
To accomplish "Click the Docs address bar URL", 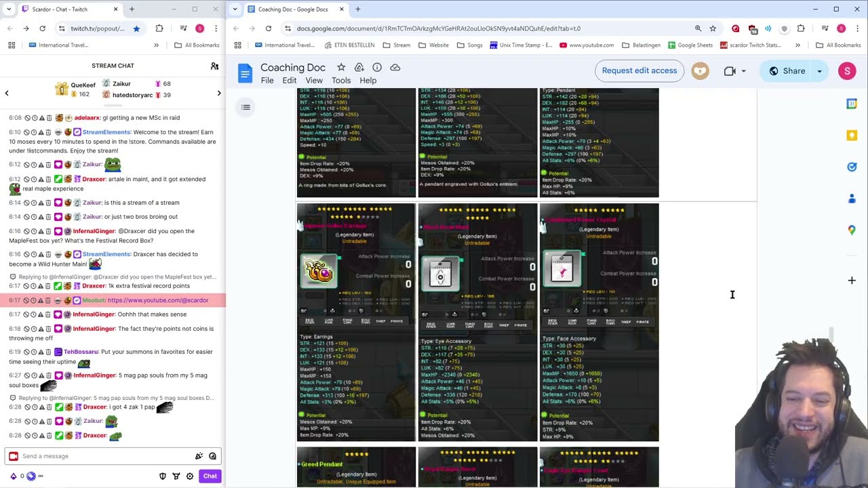I will [x=438, y=28].
